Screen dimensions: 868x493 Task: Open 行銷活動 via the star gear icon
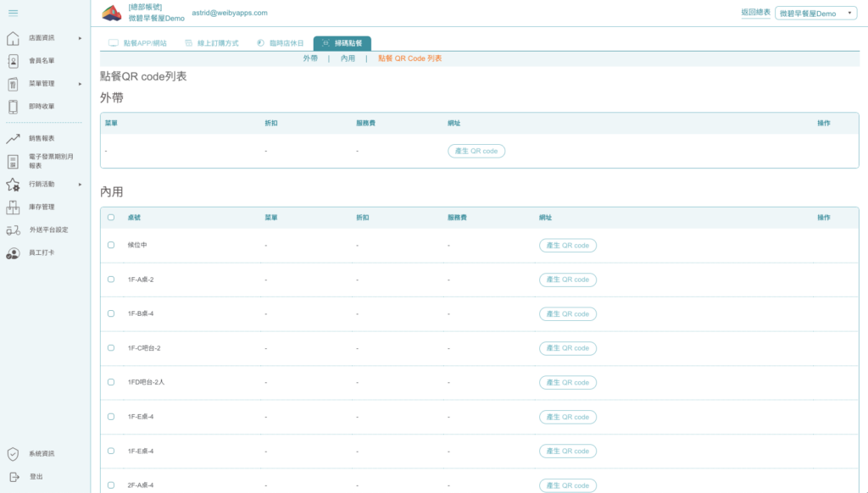coord(13,185)
